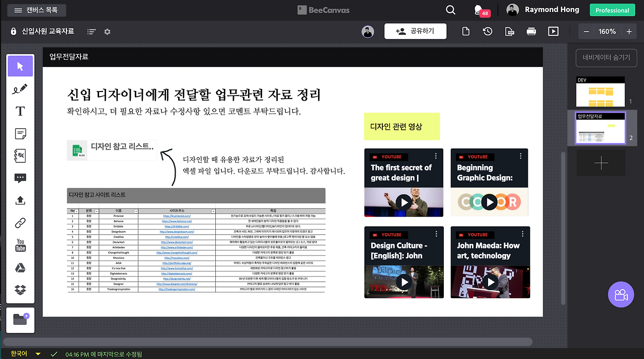Hide the navigator panel
Screen dimensions: 644x359
click(605, 57)
